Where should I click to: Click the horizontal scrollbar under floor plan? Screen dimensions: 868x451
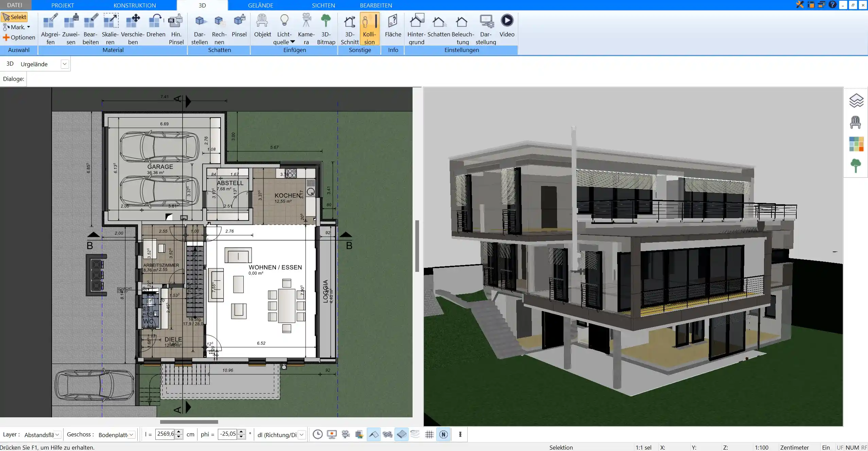189,422
